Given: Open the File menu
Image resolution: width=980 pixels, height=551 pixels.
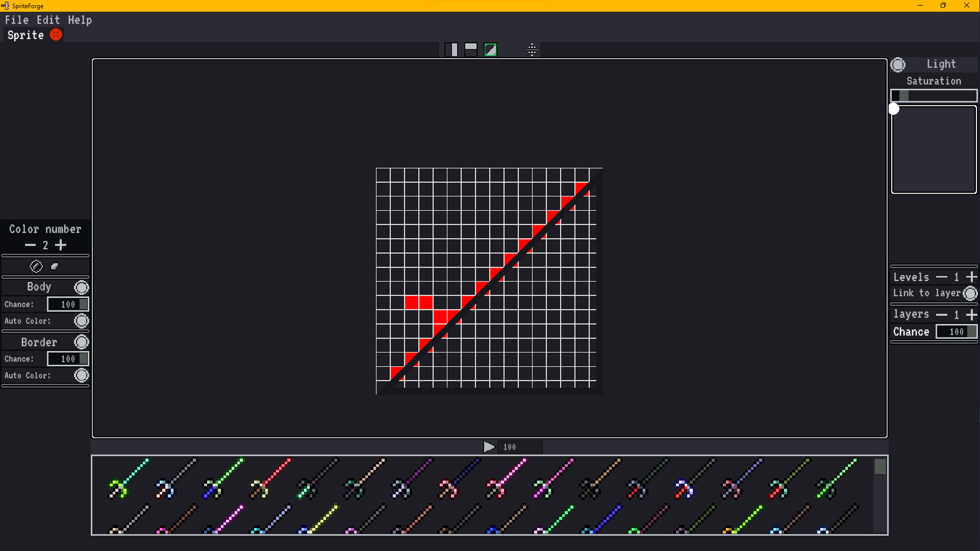Looking at the screenshot, I should pos(17,20).
